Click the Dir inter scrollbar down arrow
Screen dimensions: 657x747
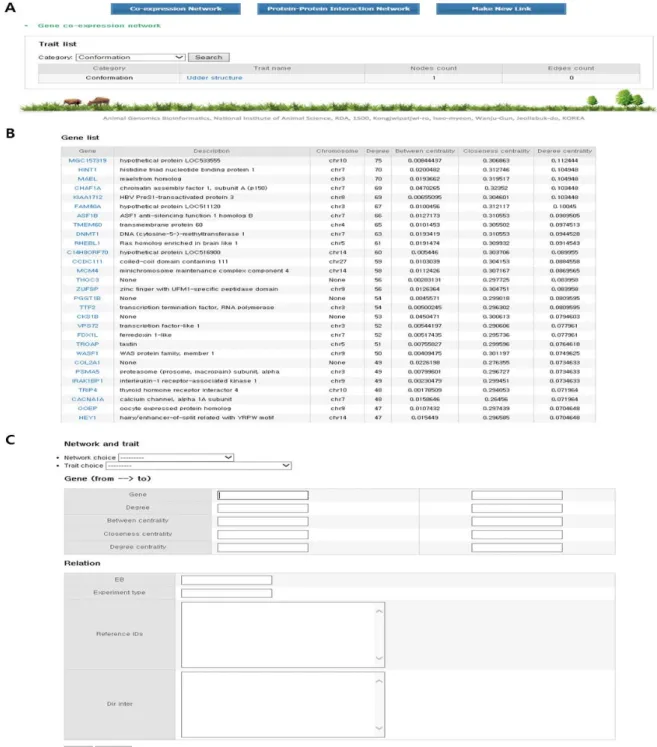379,728
